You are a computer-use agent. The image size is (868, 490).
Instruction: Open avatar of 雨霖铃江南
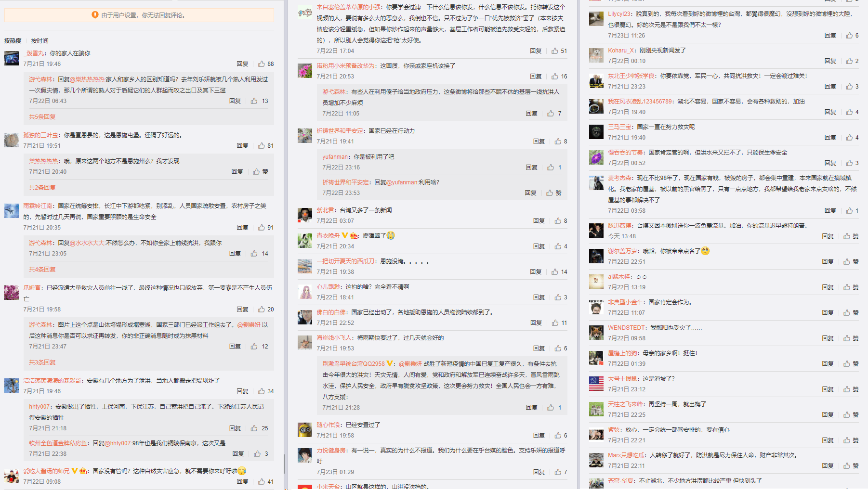coord(12,210)
